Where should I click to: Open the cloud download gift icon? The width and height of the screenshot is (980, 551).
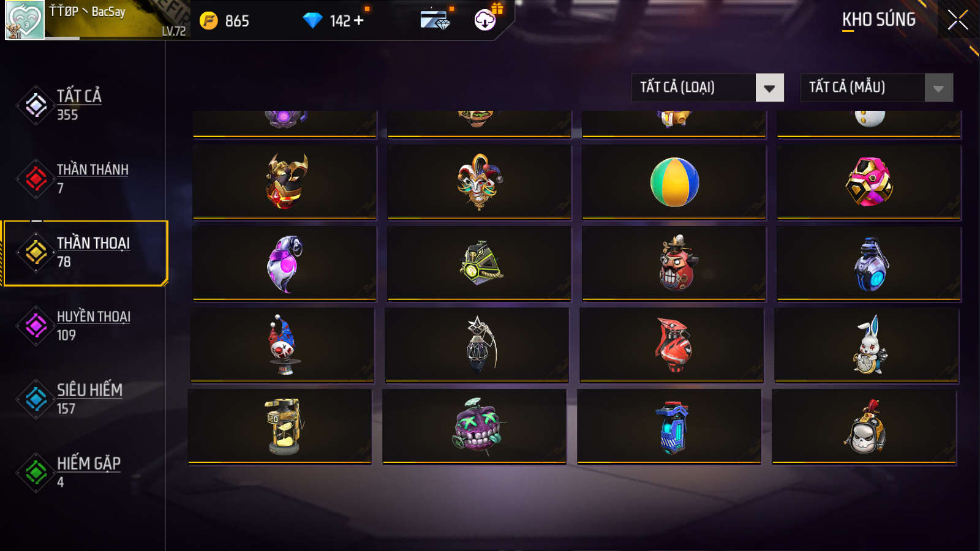tap(485, 20)
